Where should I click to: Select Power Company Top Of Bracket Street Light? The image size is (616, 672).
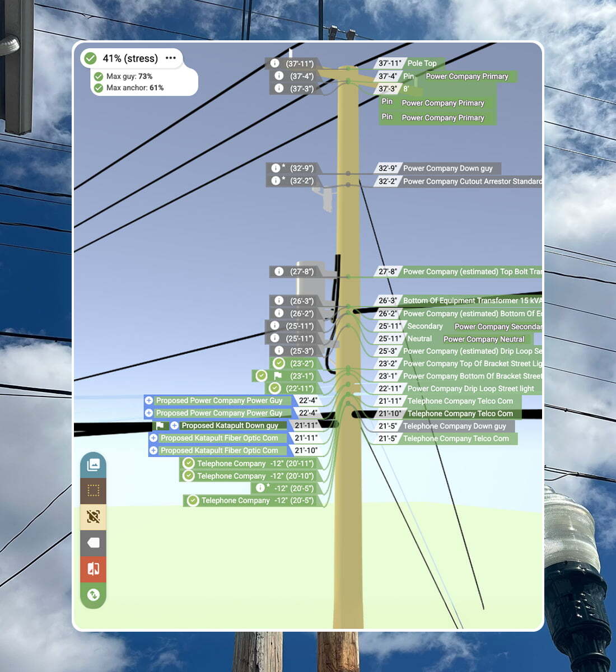pos(473,363)
